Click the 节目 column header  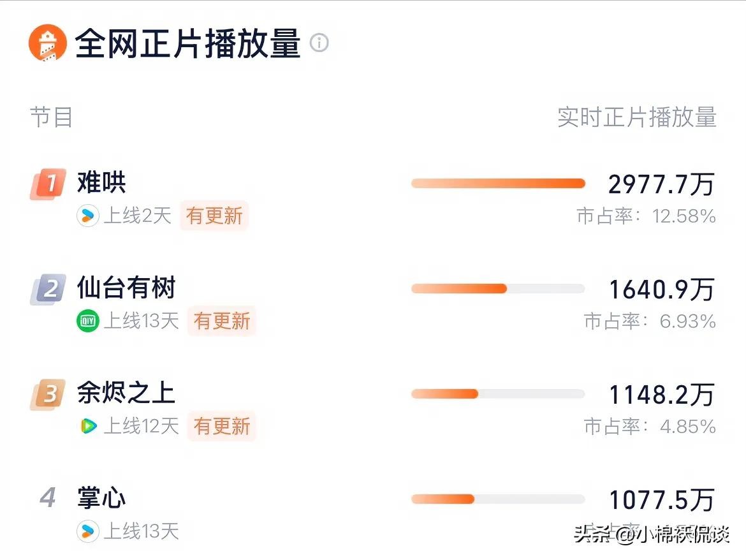click(x=51, y=117)
